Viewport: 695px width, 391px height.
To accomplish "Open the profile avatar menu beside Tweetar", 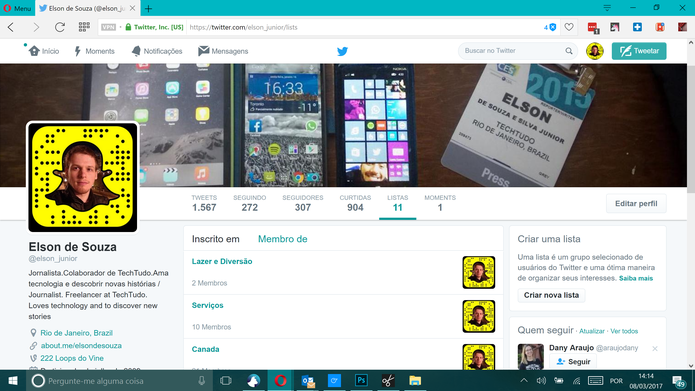I will [x=595, y=51].
